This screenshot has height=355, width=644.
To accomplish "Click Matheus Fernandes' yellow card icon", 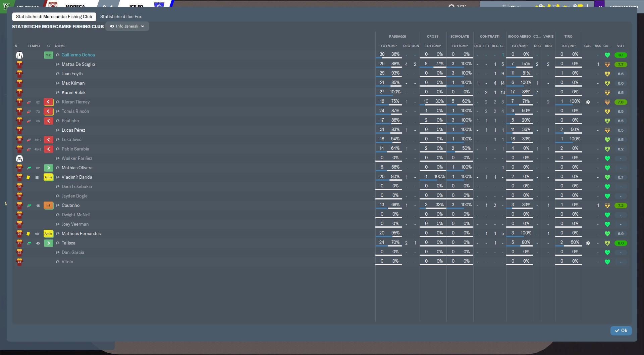I will pos(28,234).
